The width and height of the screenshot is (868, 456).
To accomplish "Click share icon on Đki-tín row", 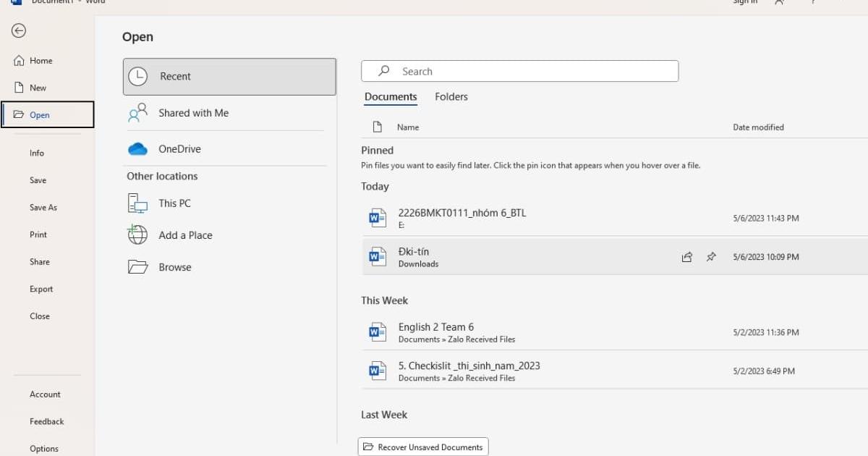I will pyautogui.click(x=687, y=257).
